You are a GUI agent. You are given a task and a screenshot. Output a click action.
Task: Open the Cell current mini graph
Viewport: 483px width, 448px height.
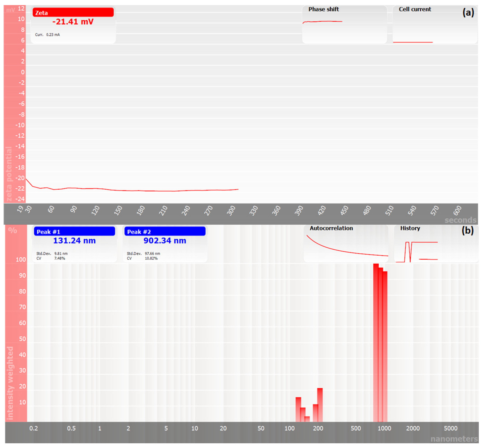(435, 24)
